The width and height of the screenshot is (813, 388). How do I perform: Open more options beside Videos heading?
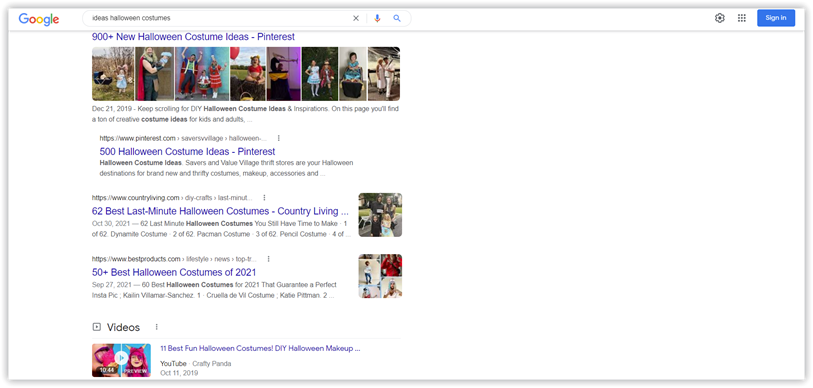click(157, 327)
